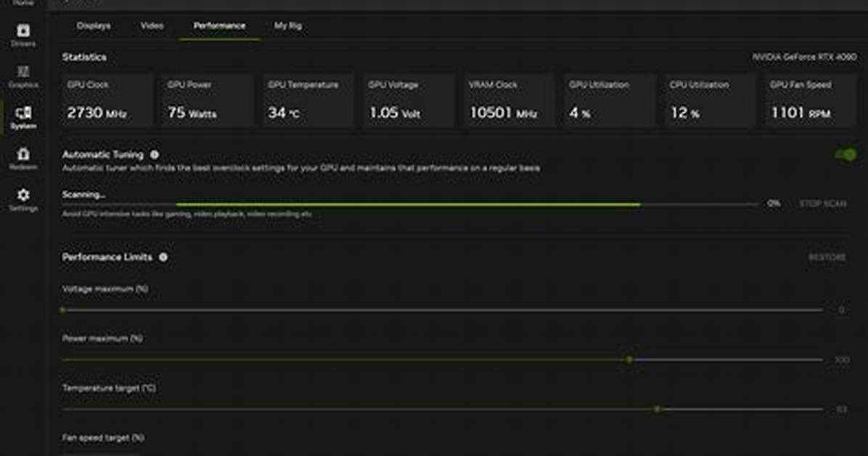Click the Power maximum slider handle
Image resolution: width=868 pixels, height=456 pixels.
click(x=629, y=359)
